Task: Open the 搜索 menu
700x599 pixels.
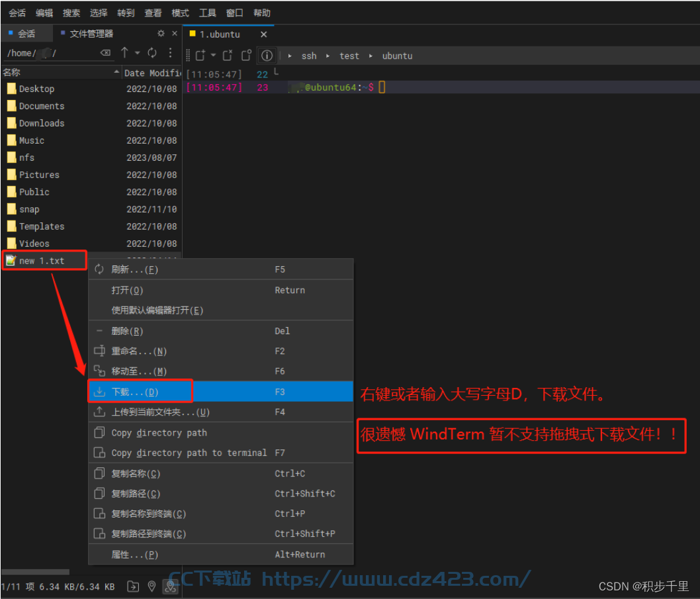Action: pos(71,13)
